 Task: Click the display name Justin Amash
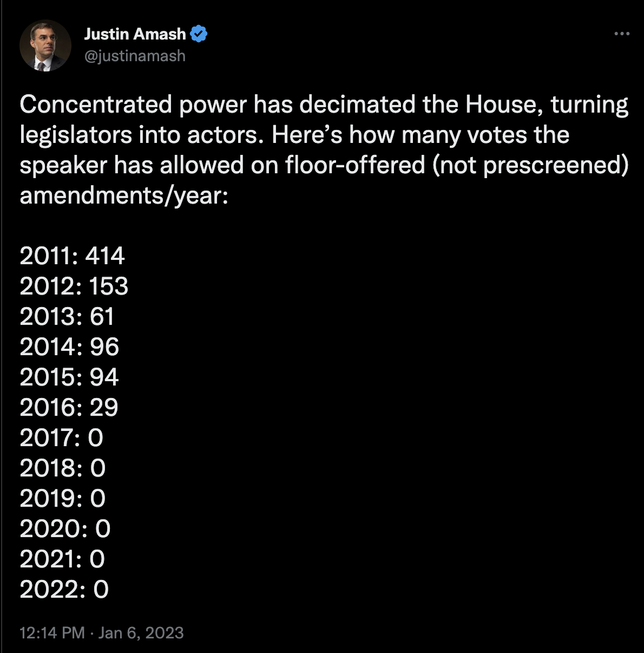(135, 34)
